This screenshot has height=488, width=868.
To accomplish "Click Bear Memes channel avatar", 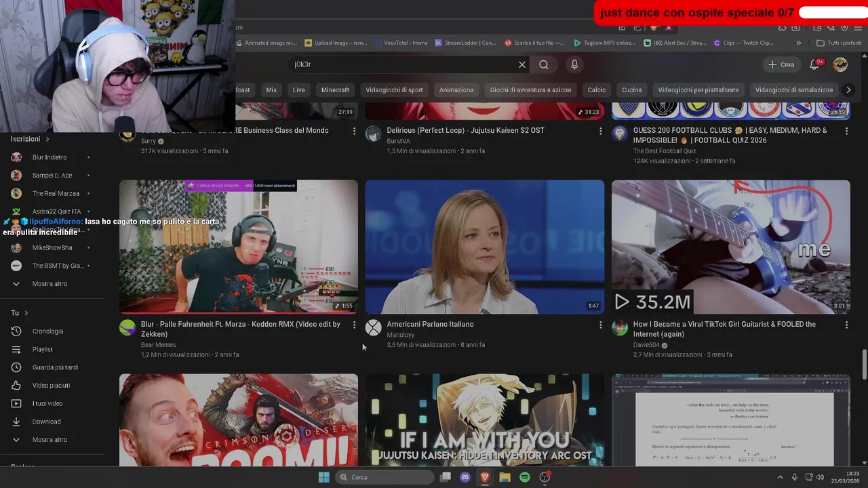I will coord(127,328).
